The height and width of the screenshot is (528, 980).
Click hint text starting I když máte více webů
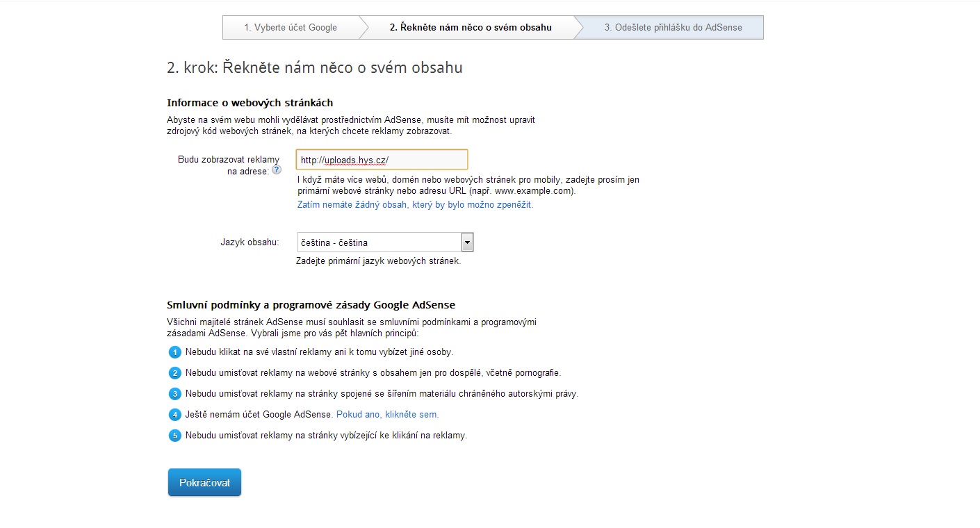(x=468, y=185)
